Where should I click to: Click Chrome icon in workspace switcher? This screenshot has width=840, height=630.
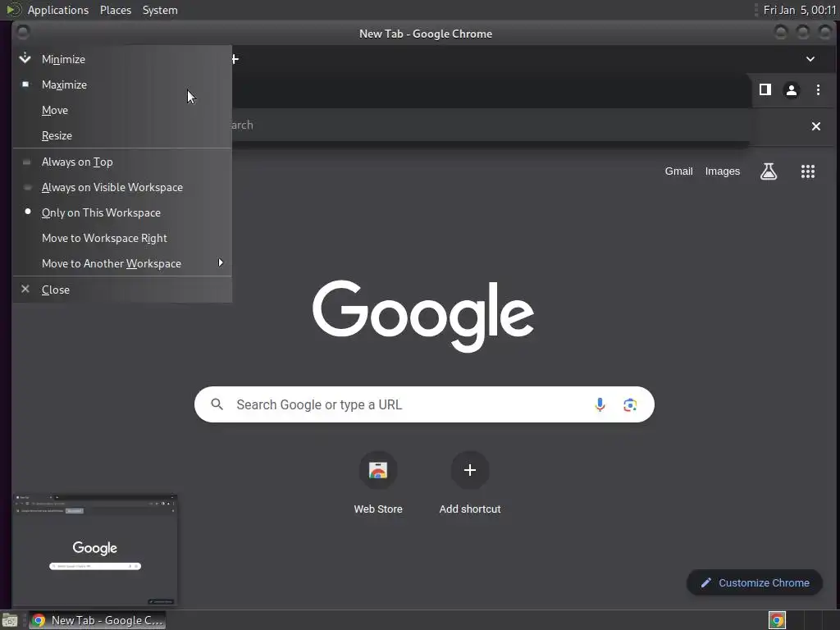tap(778, 620)
